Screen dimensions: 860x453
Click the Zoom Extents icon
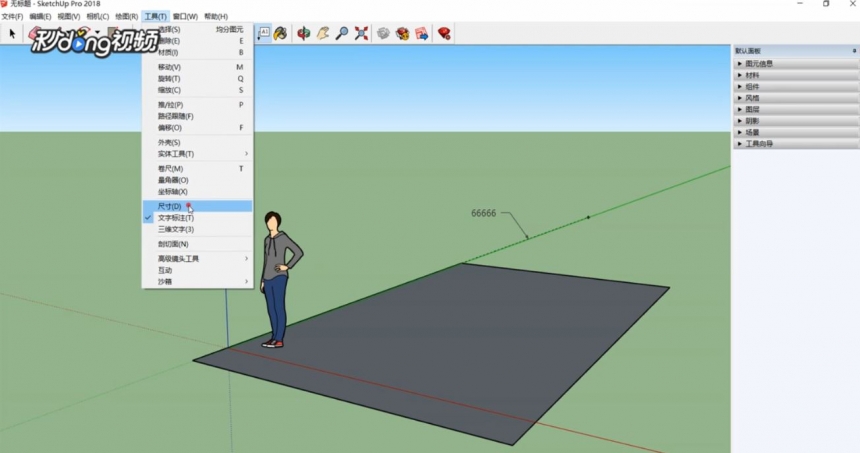[x=361, y=33]
